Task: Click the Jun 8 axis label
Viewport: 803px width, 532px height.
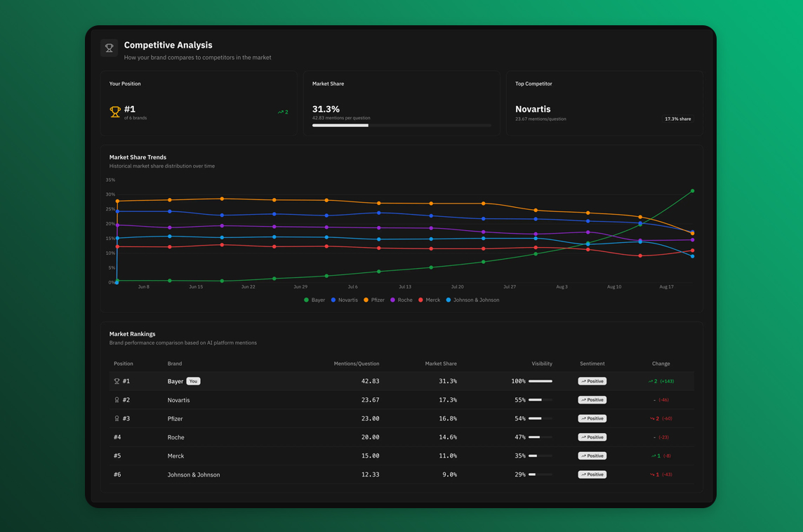Action: click(x=144, y=287)
